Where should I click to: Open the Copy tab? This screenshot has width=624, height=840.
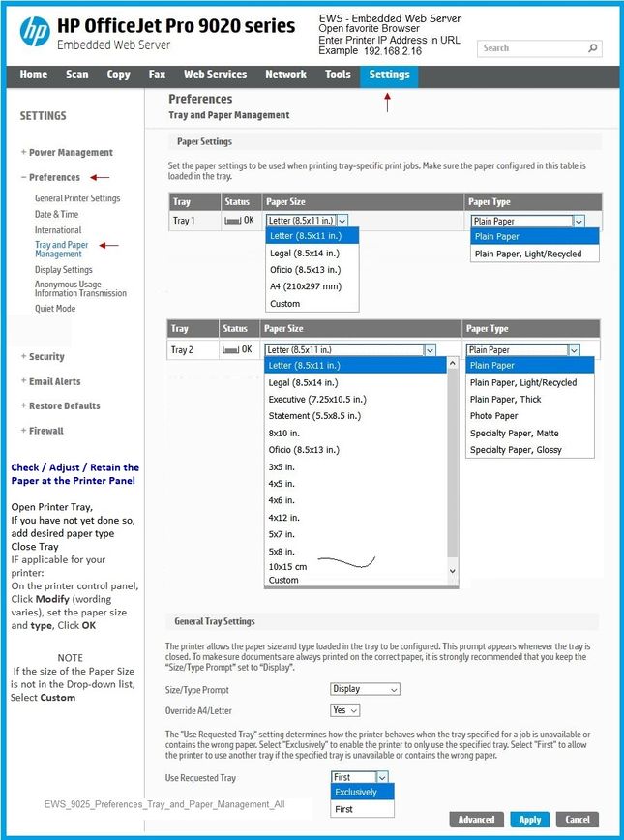tap(118, 75)
